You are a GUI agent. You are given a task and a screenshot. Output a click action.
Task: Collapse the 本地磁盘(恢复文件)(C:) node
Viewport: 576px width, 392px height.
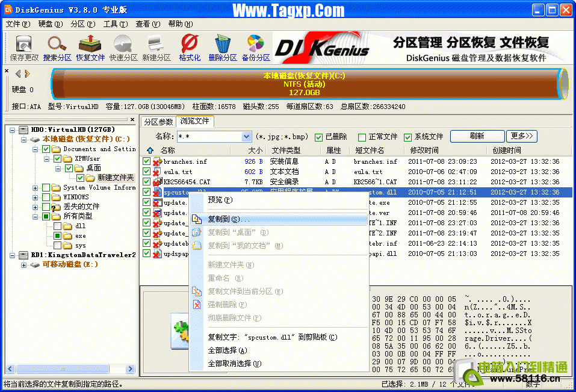tap(24, 140)
